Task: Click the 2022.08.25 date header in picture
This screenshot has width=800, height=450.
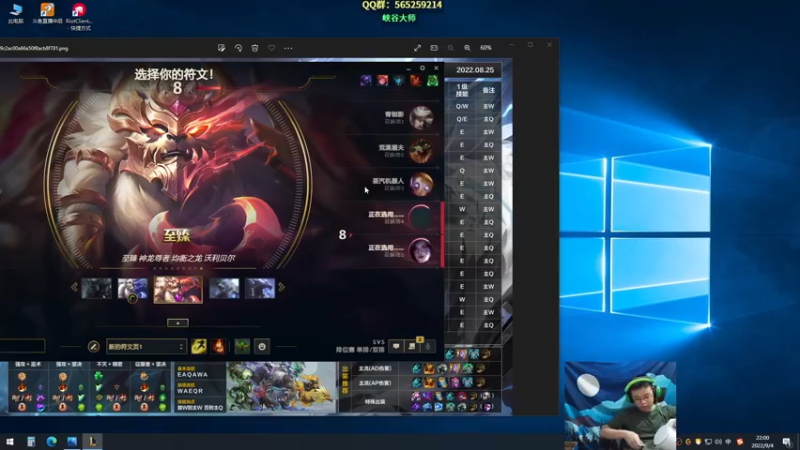Action: [x=474, y=70]
